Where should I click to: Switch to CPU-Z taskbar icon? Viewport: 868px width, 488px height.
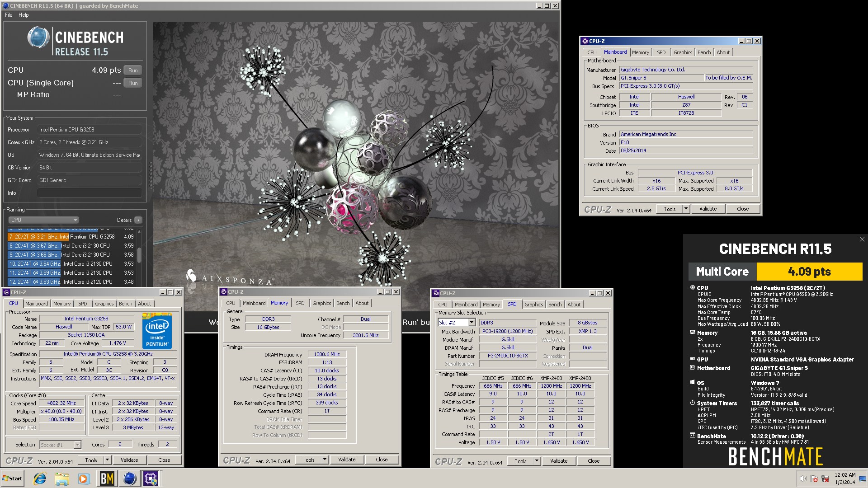(x=151, y=479)
